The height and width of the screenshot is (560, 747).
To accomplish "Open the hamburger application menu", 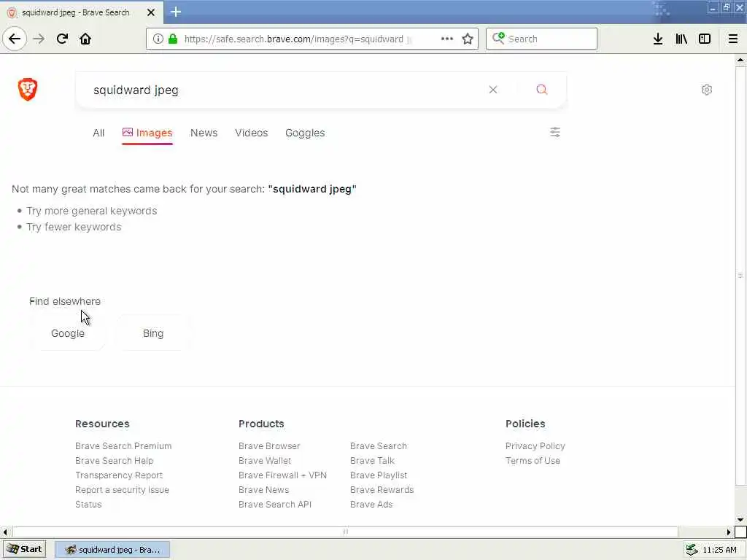I will click(733, 39).
